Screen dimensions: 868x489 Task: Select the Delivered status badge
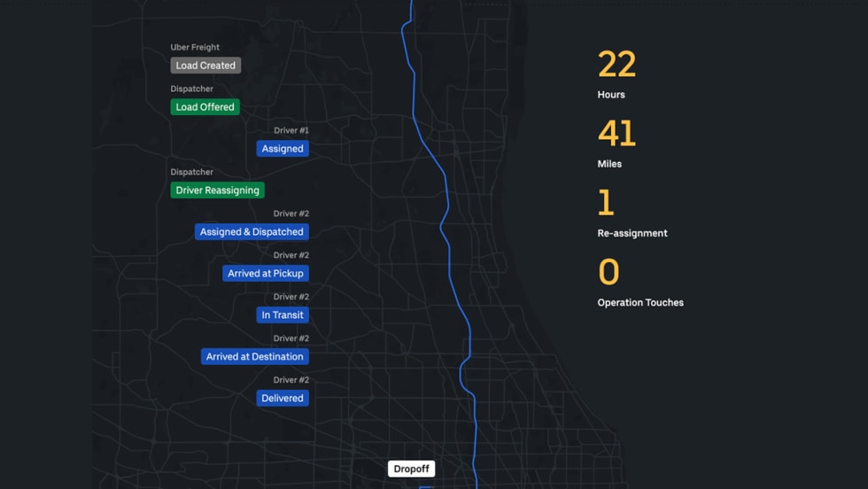point(283,399)
